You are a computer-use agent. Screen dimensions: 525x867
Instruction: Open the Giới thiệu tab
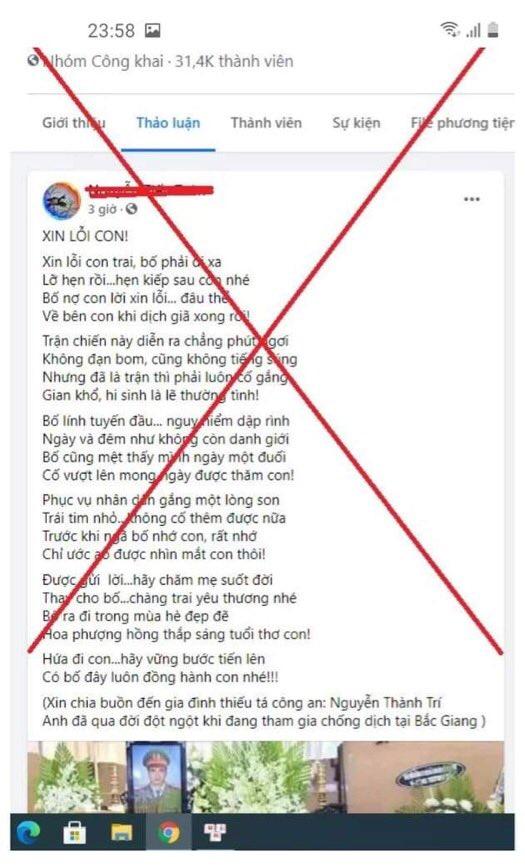point(74,122)
